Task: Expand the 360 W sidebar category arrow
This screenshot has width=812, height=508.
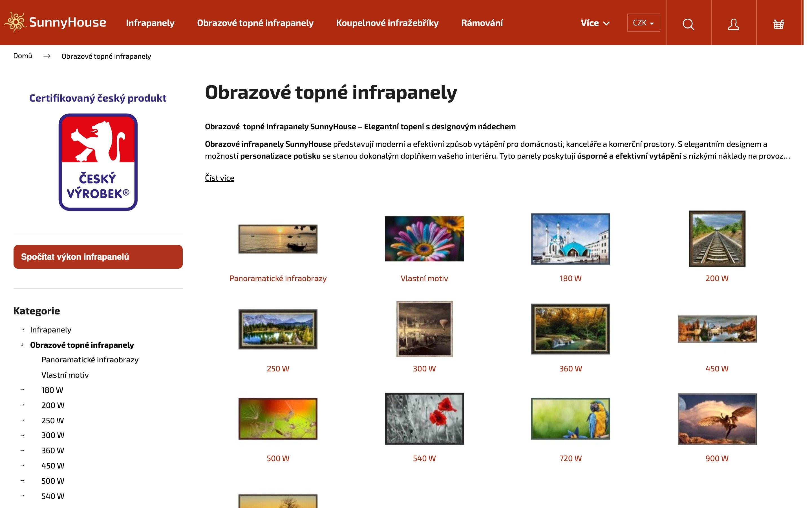Action: click(x=23, y=450)
